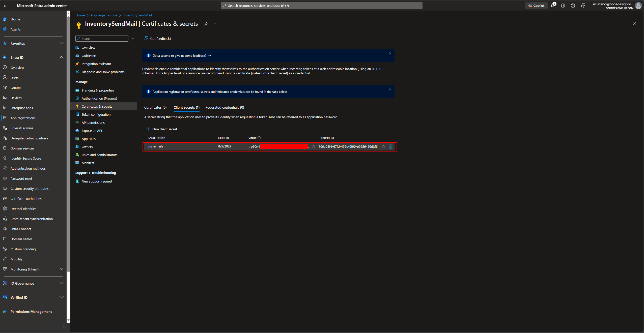
Task: Add a New client secret
Action: point(162,129)
